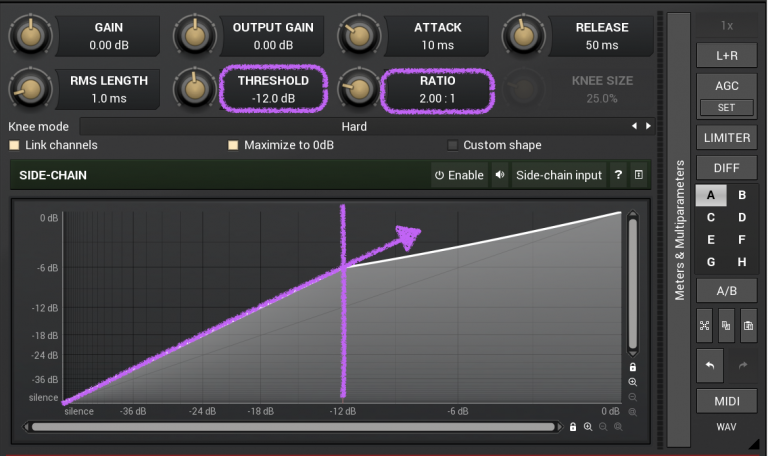Viewport: 768px width, 456px height.
Task: Click the undo arrow button
Action: [x=710, y=366]
